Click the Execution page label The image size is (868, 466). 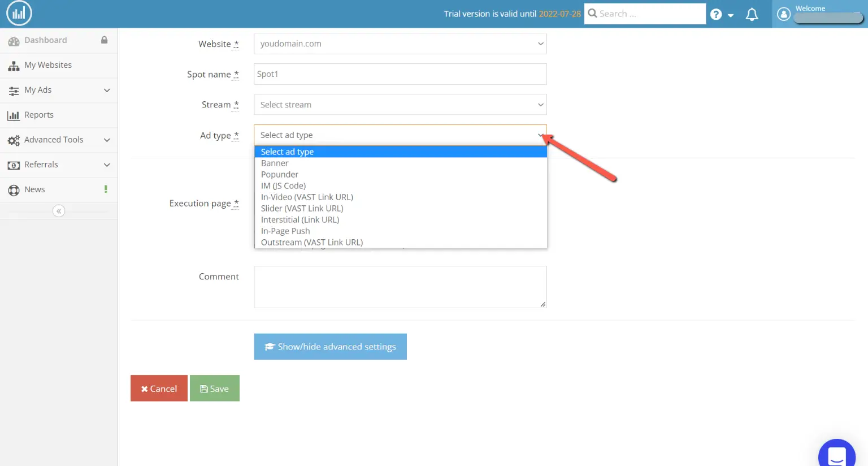204,204
